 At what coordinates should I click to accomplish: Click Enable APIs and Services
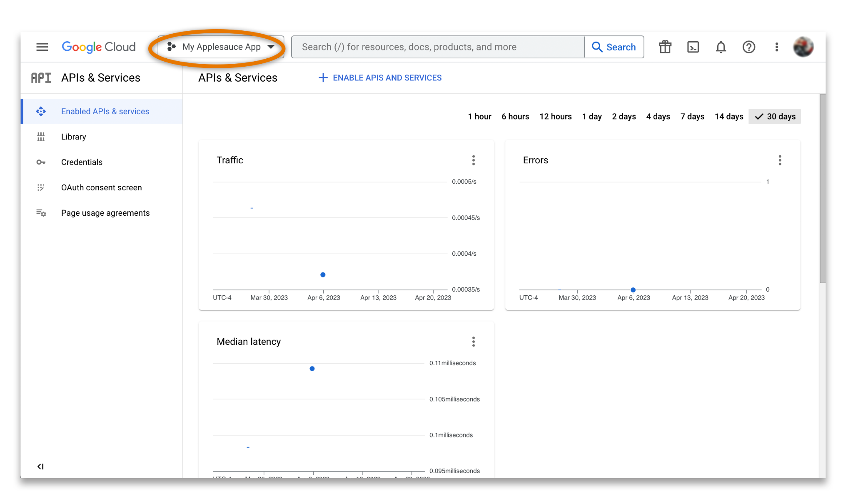coord(380,78)
